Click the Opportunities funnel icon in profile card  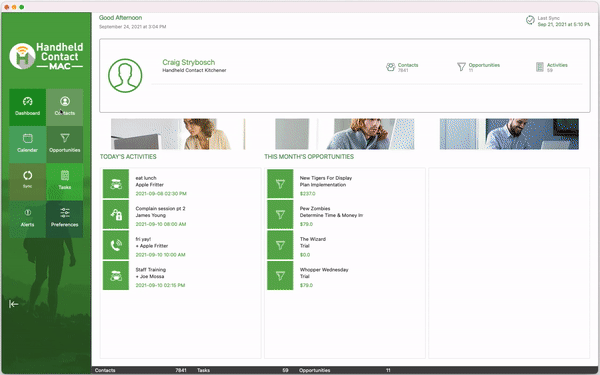pyautogui.click(x=461, y=67)
